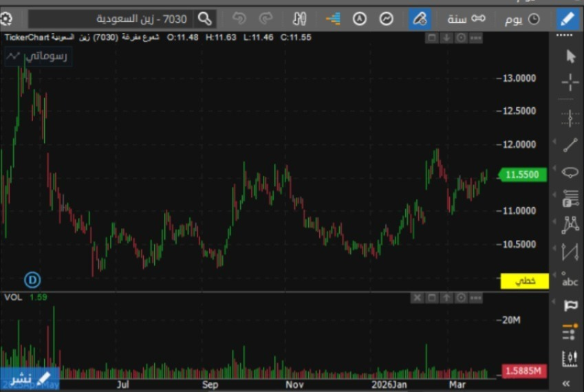Select the flag marker tool
Image resolution: width=584 pixels, height=392 pixels.
[x=570, y=305]
